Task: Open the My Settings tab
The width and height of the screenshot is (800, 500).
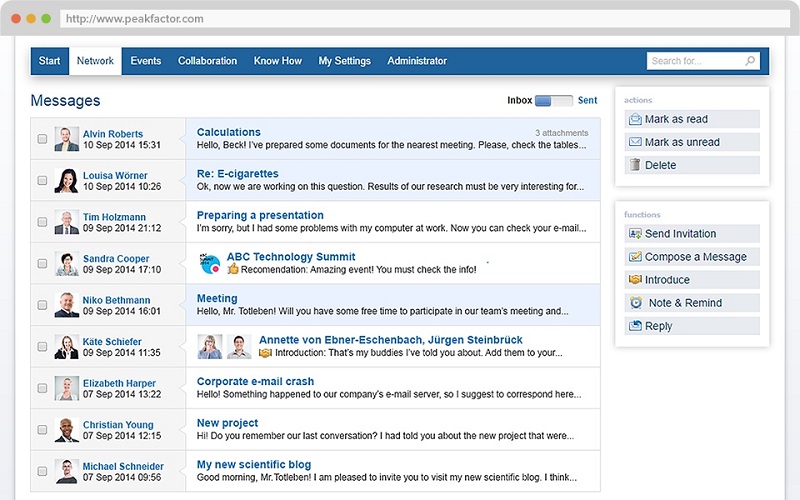Action: (344, 61)
